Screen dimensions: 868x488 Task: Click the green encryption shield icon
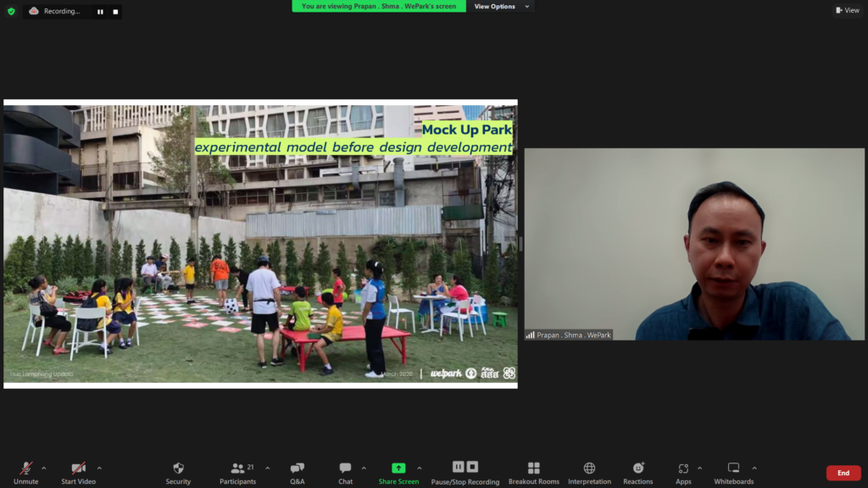pos(11,11)
